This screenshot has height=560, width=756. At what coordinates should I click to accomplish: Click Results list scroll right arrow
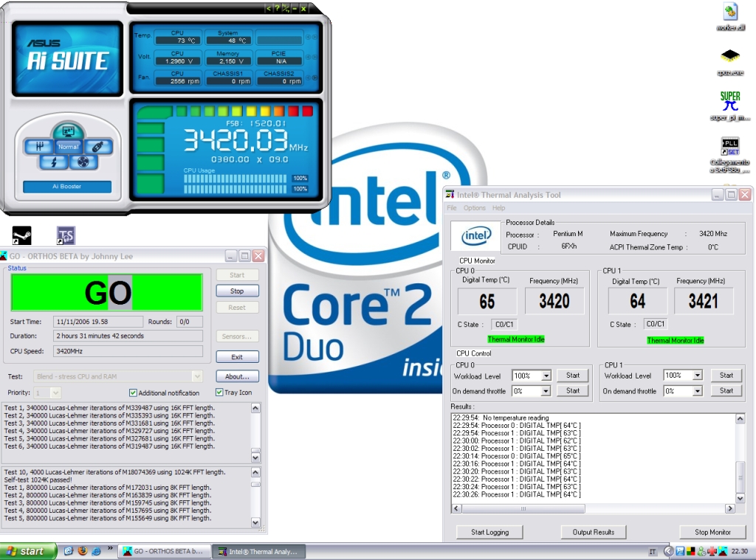pos(730,508)
